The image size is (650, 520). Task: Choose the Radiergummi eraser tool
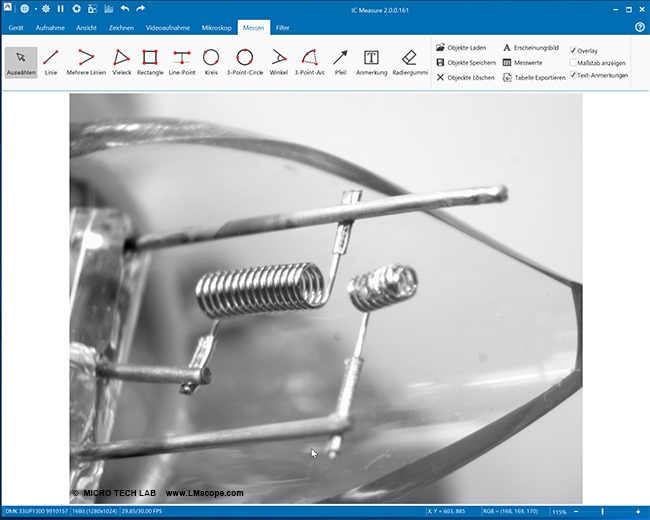409,62
